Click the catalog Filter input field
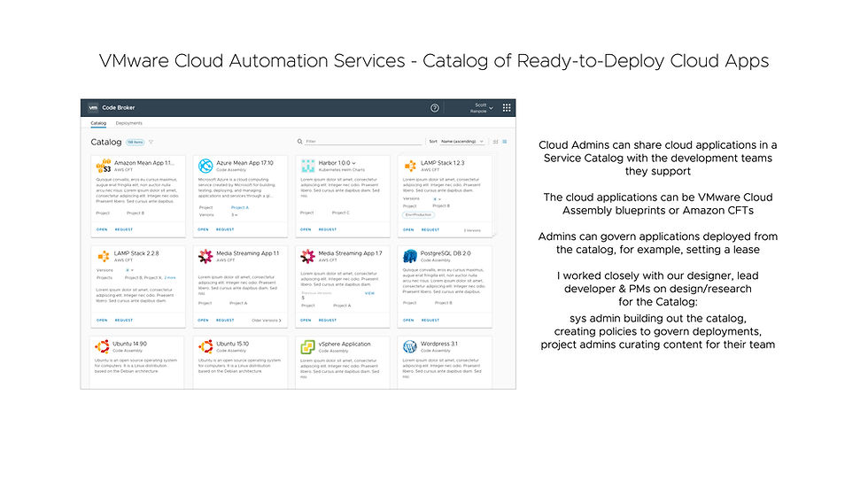868x488 pixels. (x=364, y=142)
